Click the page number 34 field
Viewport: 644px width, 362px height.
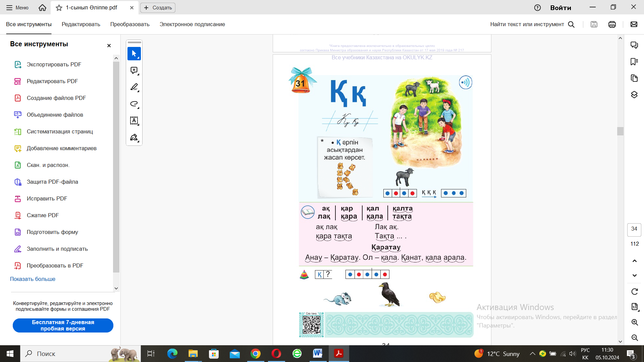(634, 229)
